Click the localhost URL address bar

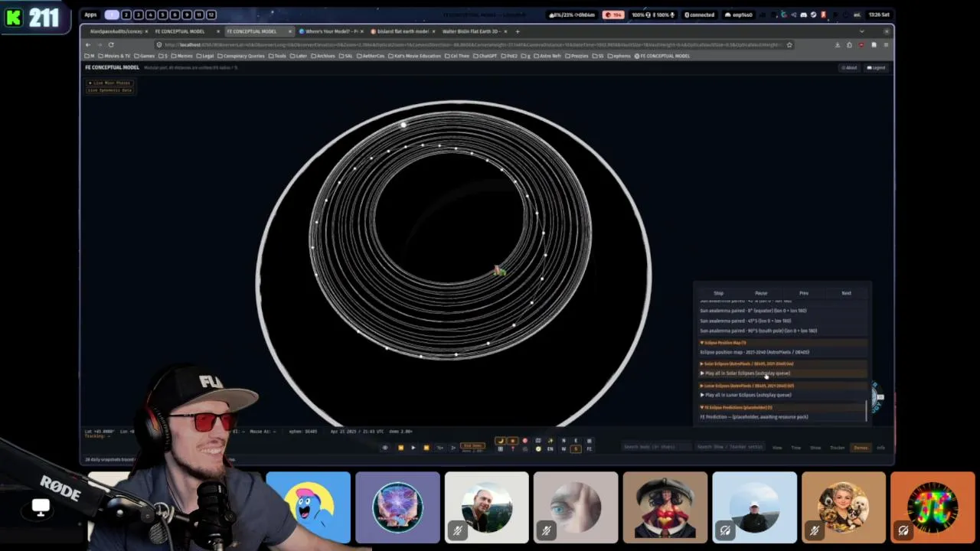[x=475, y=44]
